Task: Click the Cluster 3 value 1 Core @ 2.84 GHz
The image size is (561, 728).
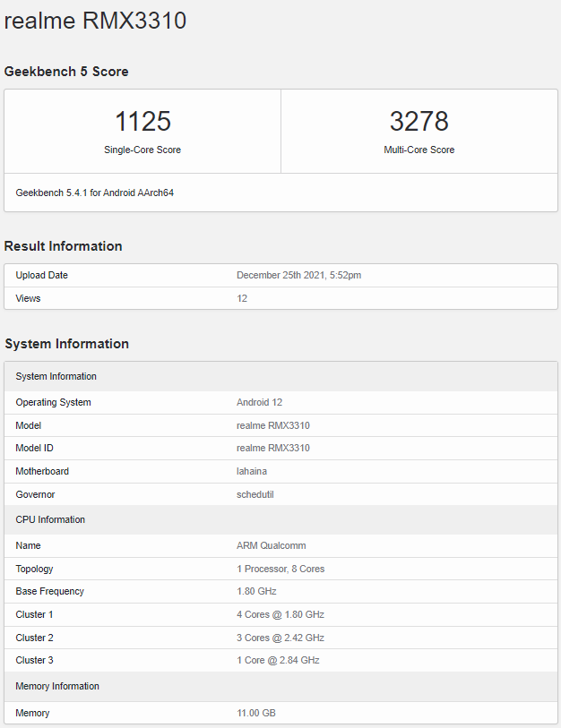Action: point(278,660)
